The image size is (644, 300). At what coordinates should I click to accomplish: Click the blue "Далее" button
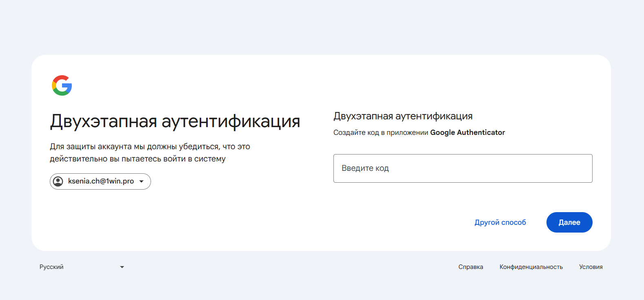pos(569,222)
